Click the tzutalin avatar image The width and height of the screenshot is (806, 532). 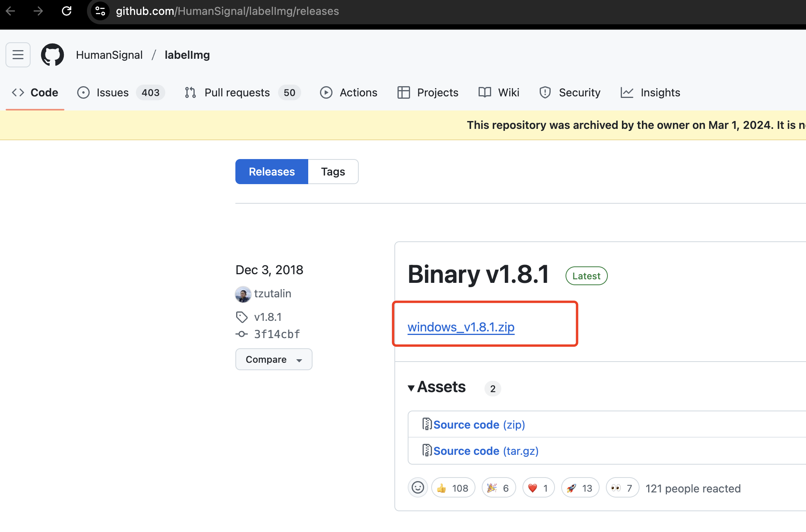(x=243, y=294)
